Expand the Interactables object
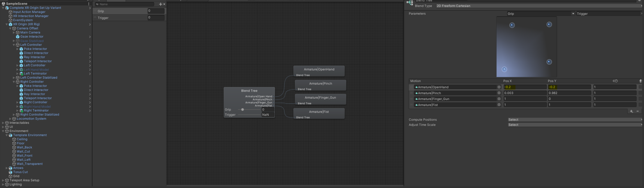The width and height of the screenshot is (644, 188). coord(3,123)
